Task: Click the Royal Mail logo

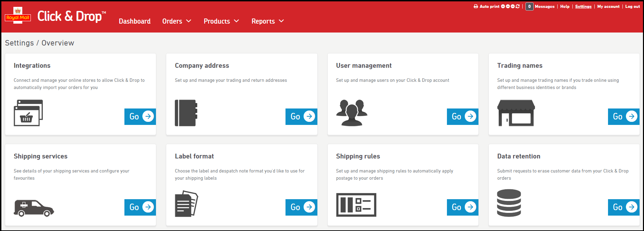Action: (x=18, y=16)
